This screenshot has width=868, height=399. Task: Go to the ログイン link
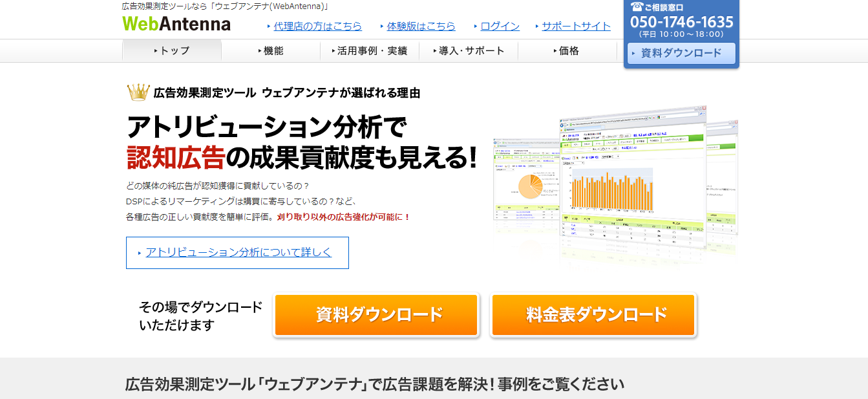pyautogui.click(x=500, y=27)
